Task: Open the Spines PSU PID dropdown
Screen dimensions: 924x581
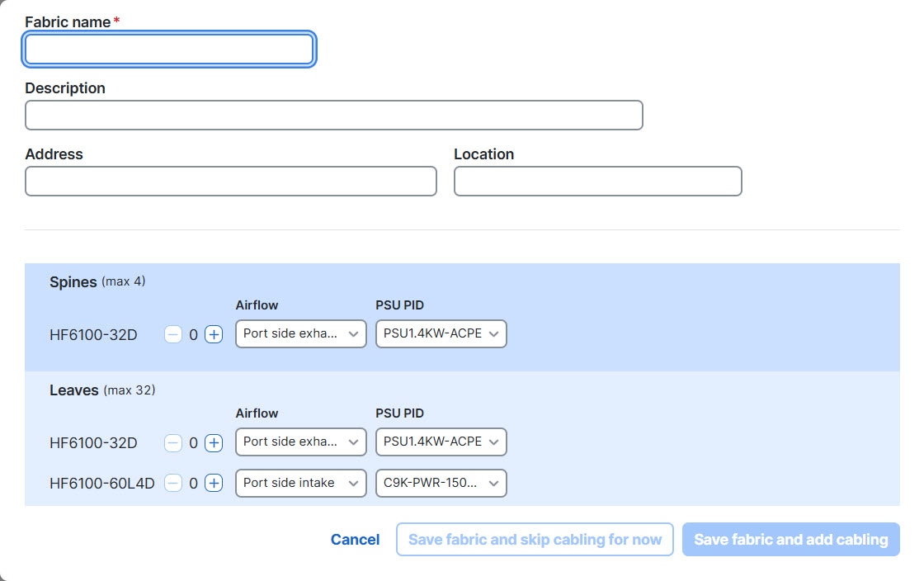Action: click(441, 333)
